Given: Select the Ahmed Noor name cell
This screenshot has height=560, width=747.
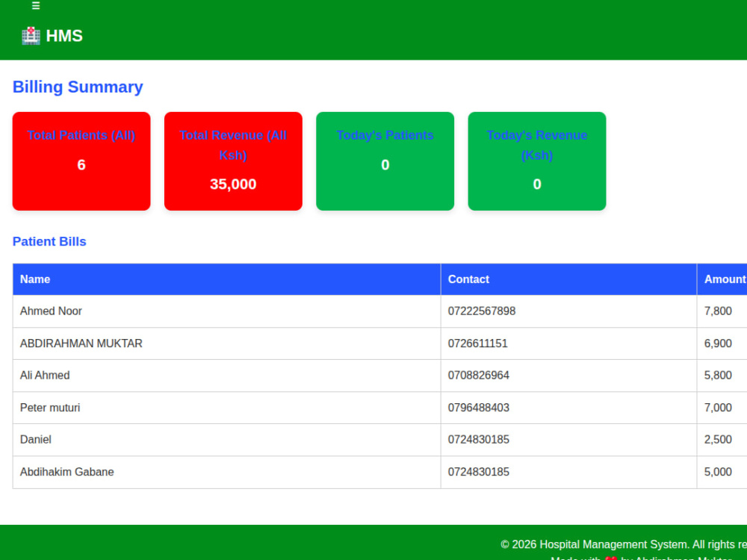Looking at the screenshot, I should tap(227, 311).
